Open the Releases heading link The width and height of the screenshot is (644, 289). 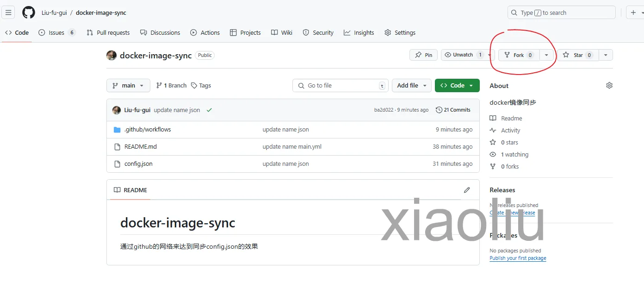point(502,190)
